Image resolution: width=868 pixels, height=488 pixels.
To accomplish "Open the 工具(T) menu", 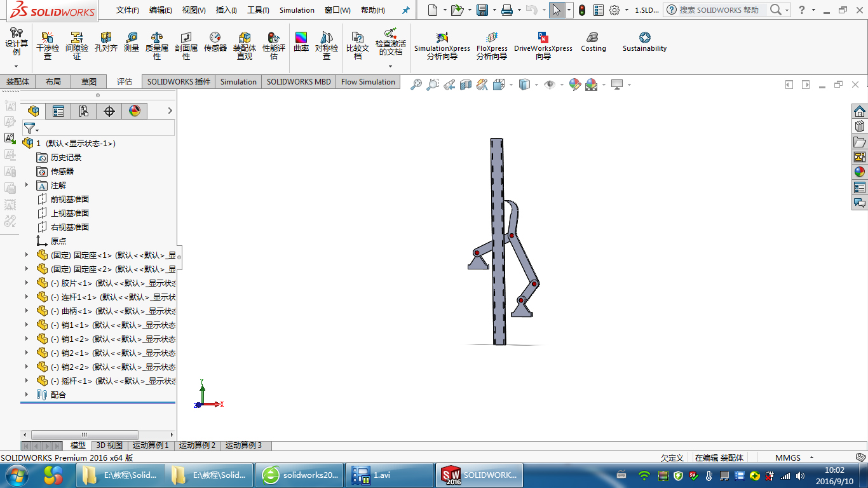I will click(x=258, y=10).
